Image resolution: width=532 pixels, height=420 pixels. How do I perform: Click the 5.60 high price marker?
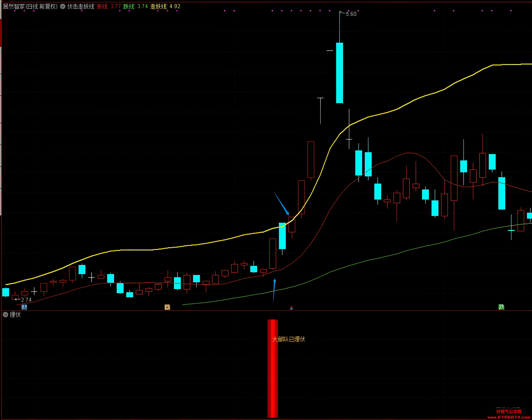point(351,14)
